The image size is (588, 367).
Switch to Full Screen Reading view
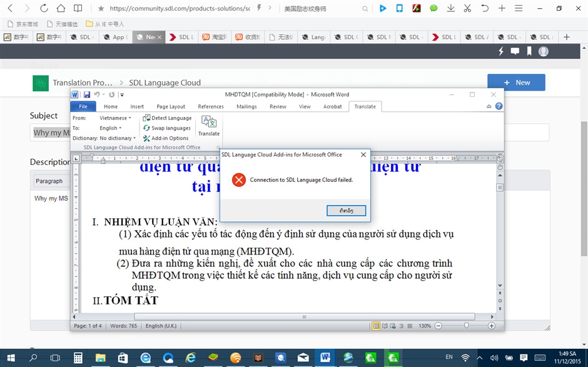[x=385, y=326]
